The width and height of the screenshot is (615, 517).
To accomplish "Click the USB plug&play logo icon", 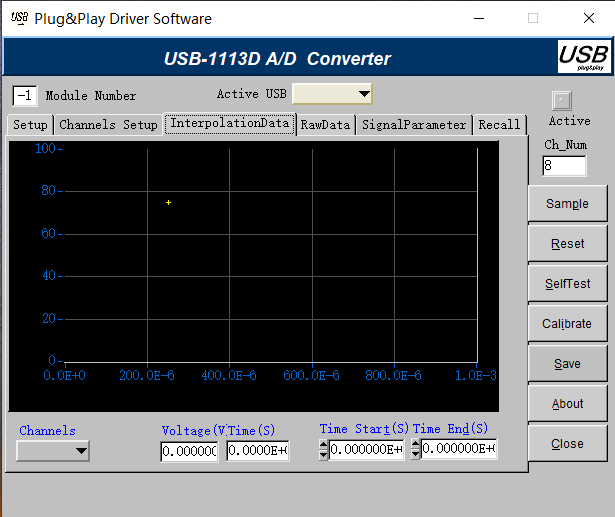I will coord(584,56).
